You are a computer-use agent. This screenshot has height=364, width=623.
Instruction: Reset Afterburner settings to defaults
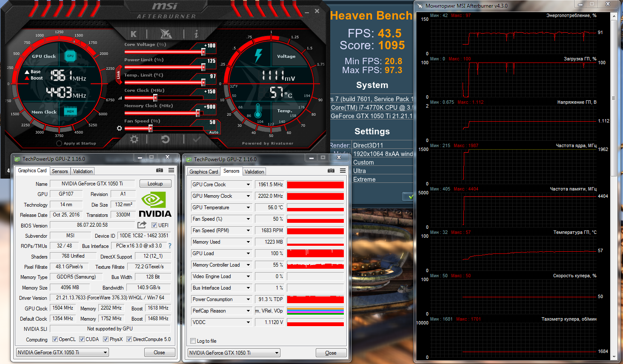(x=166, y=139)
